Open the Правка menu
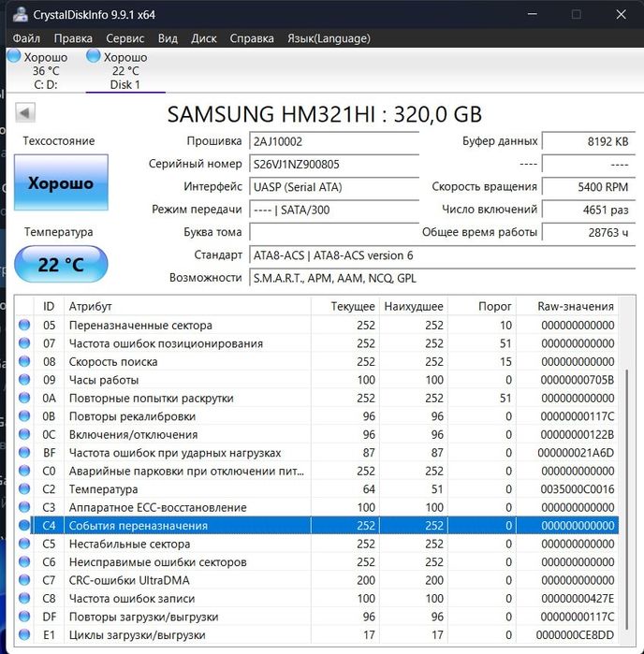Viewport: 644px width, 654px height. coord(73,38)
